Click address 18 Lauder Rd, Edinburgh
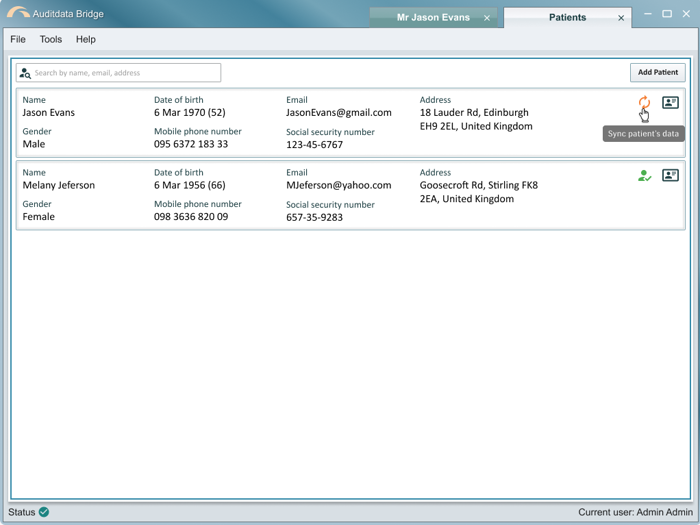 [474, 112]
